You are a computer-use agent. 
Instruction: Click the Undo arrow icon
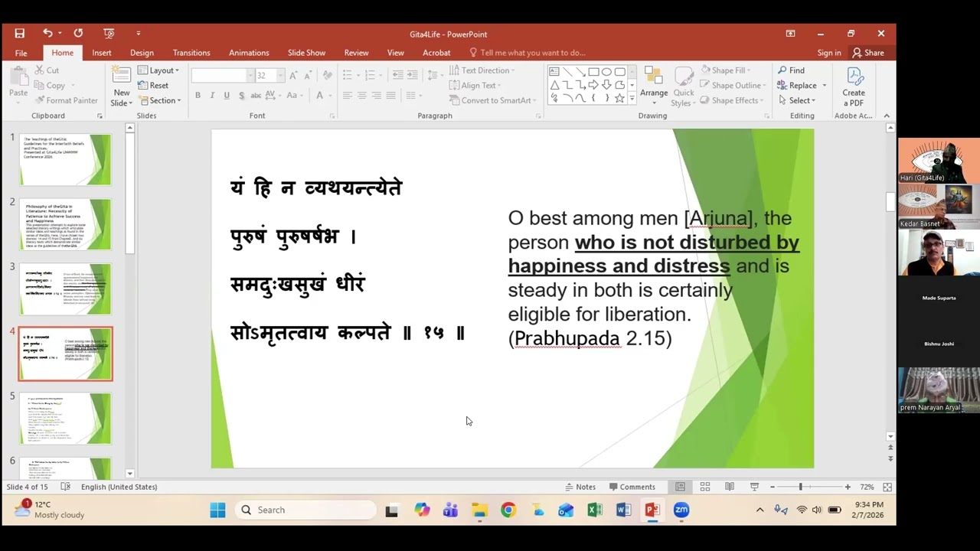(47, 34)
